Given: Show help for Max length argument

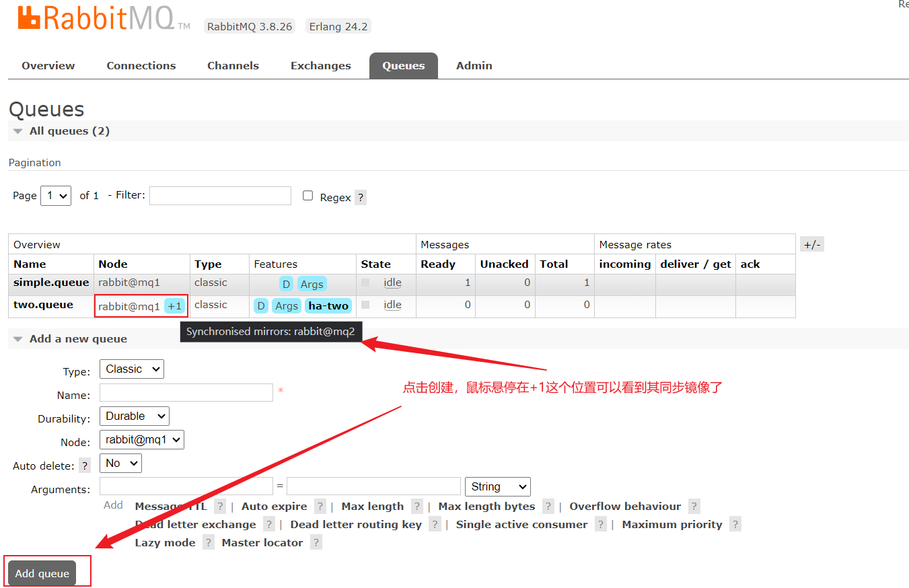Looking at the screenshot, I should [417, 507].
